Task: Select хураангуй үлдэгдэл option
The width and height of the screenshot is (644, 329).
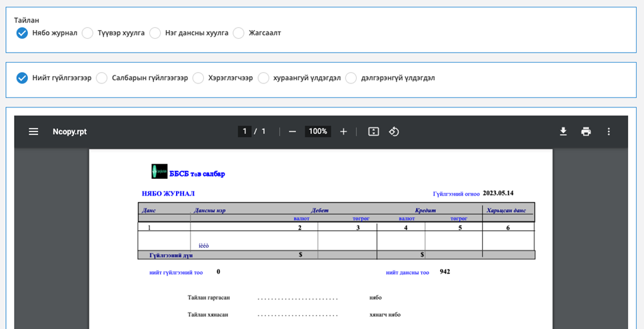Action: [263, 77]
